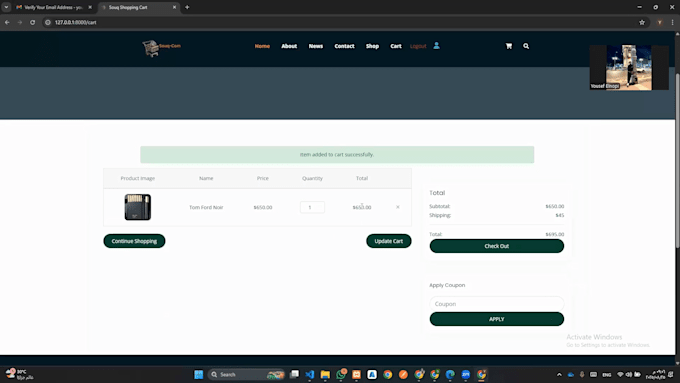Click the page vertical scrollbar

click(677, 160)
